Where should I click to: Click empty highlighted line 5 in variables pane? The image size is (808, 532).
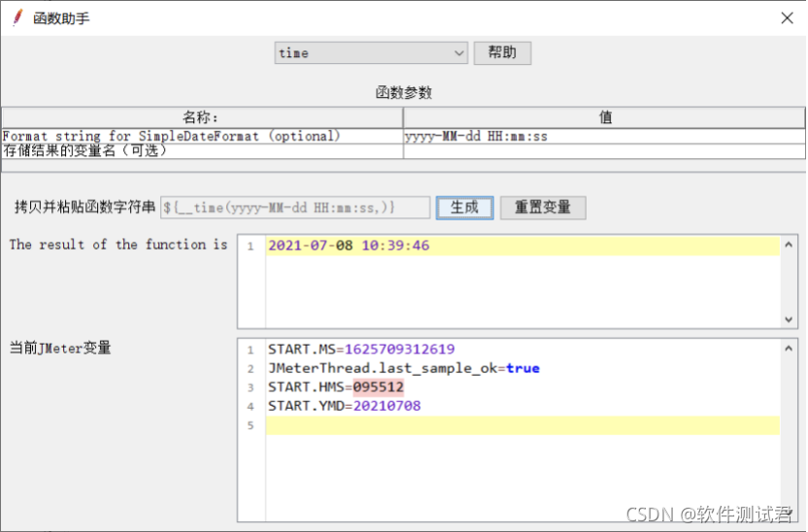click(522, 425)
